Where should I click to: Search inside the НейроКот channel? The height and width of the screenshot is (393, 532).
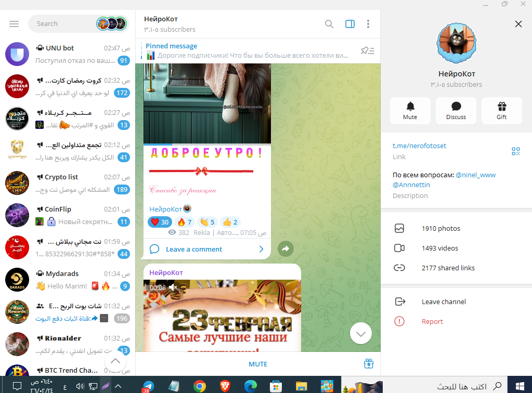coord(329,24)
